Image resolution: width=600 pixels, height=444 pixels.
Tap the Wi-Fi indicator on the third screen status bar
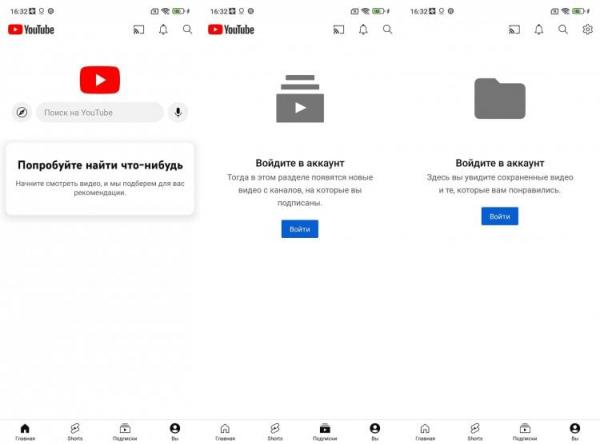point(565,11)
